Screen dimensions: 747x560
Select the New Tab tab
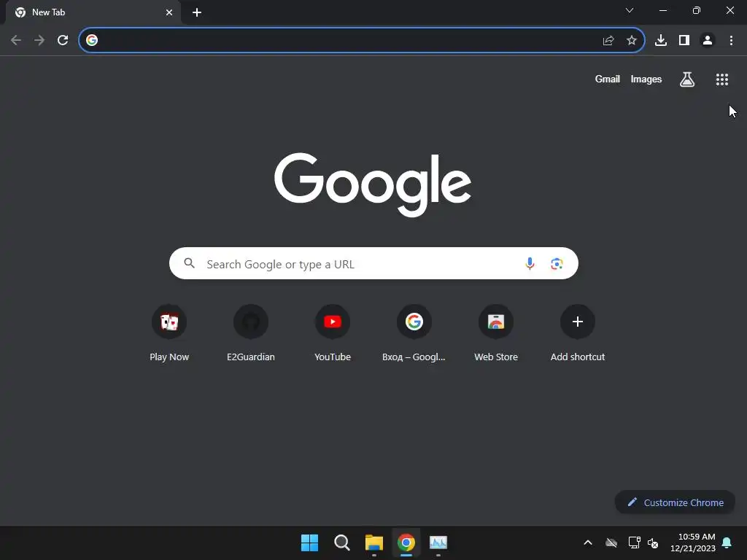coord(93,12)
